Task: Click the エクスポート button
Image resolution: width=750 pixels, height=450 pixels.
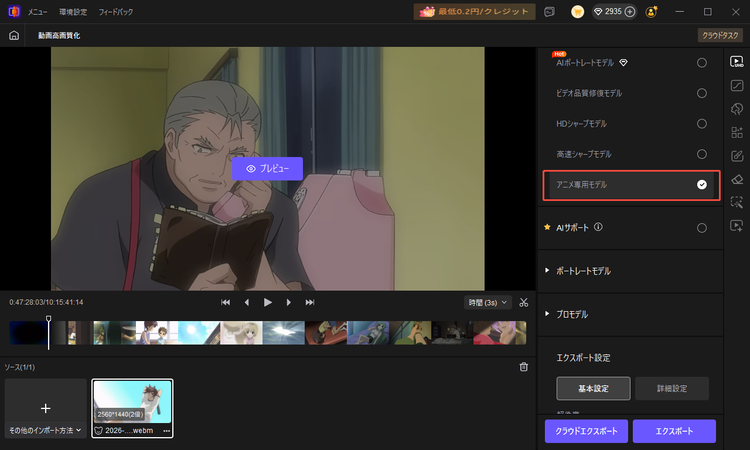Action: pos(674,431)
